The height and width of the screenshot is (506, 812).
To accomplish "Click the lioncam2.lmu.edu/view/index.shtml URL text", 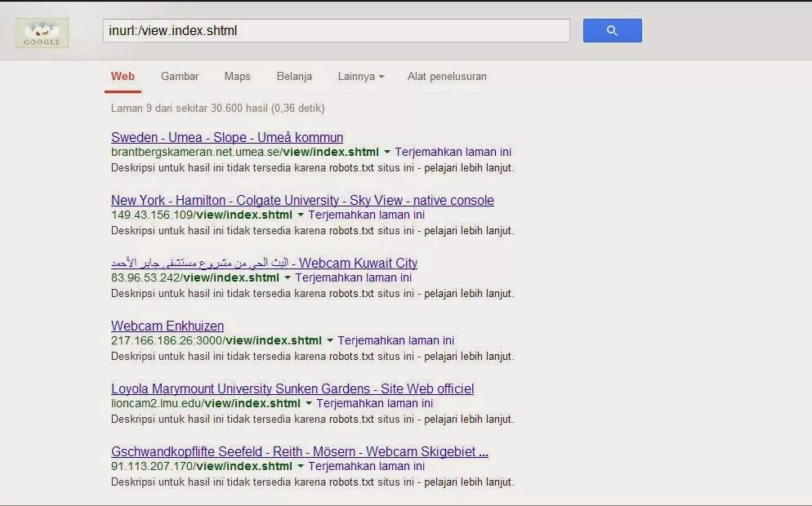I will [206, 403].
